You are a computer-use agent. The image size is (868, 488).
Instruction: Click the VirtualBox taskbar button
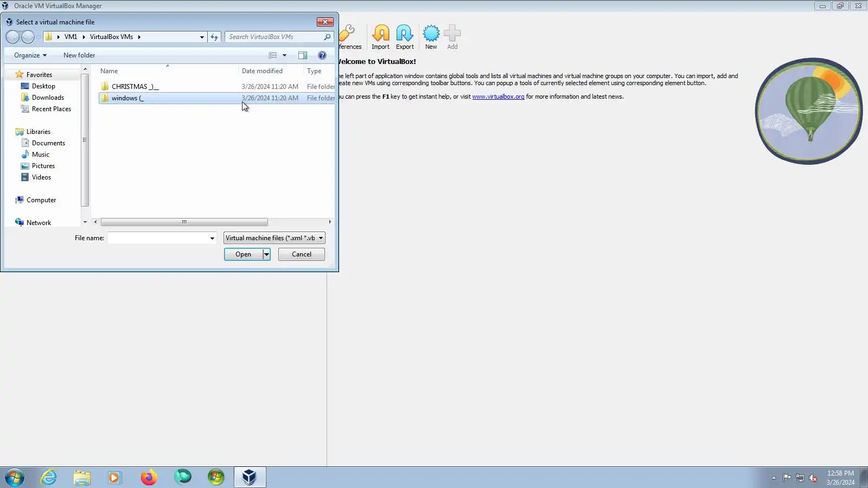250,477
